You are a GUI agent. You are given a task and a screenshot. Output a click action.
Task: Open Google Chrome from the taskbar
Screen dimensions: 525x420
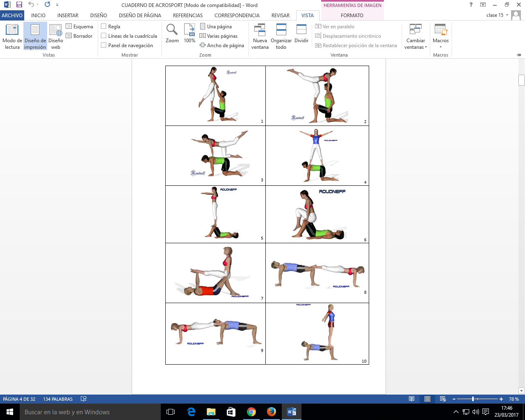[x=251, y=412]
